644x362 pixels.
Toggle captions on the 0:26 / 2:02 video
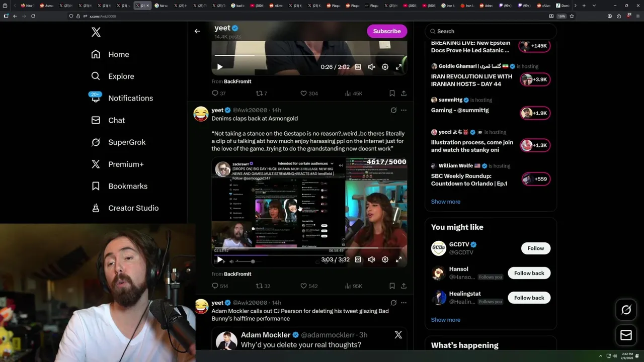point(358,67)
